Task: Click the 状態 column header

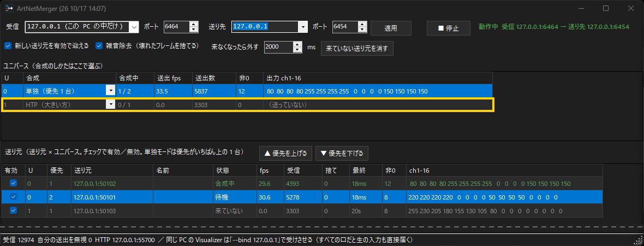Action: point(235,171)
